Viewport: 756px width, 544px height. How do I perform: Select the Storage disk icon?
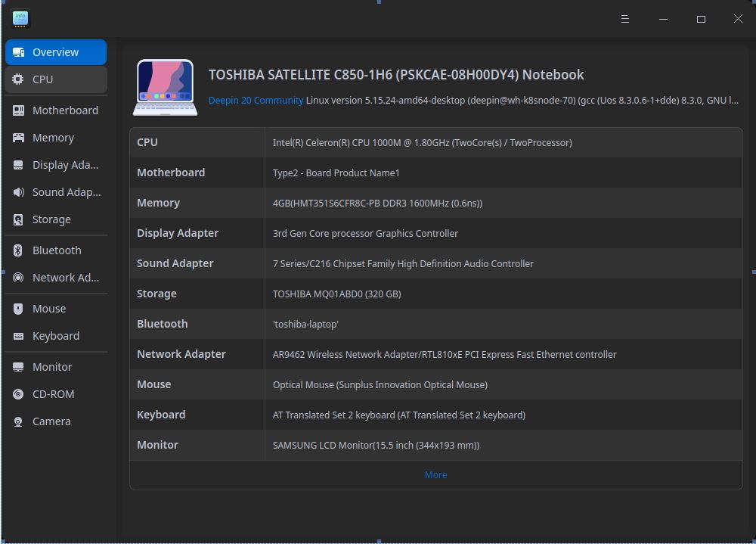coord(18,219)
